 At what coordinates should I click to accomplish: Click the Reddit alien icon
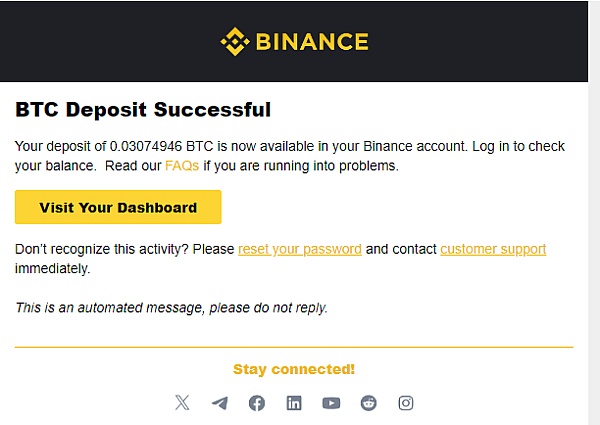368,403
